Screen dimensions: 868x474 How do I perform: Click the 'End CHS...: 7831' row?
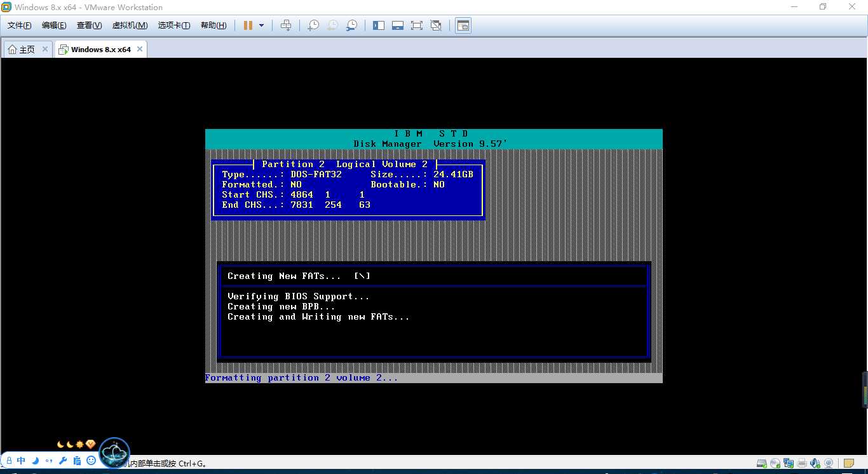(295, 205)
